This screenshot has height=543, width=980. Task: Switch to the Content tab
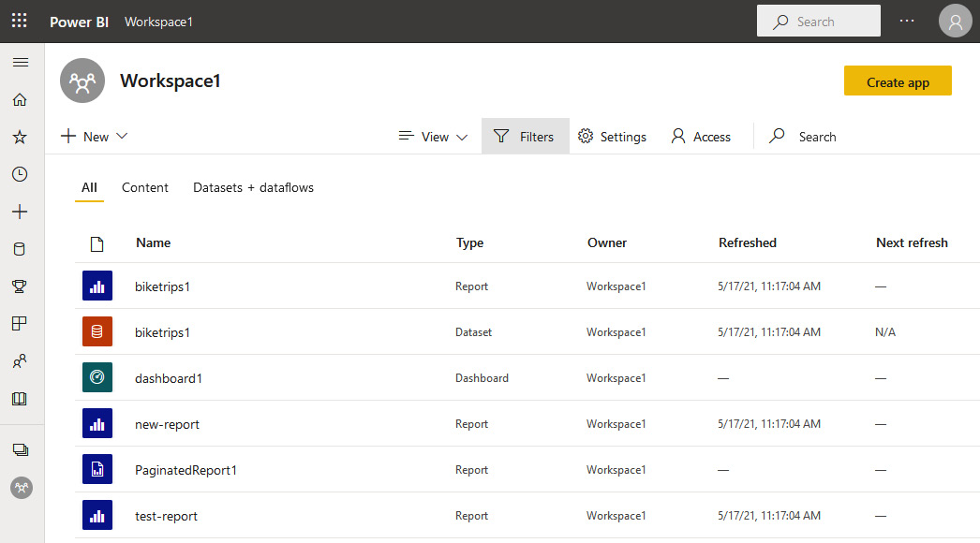[x=145, y=187]
